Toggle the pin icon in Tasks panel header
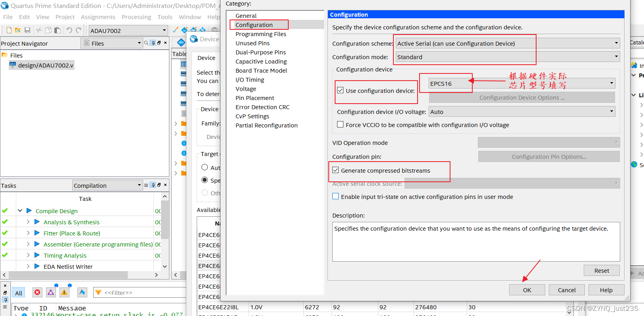644x316 pixels. (x=153, y=185)
